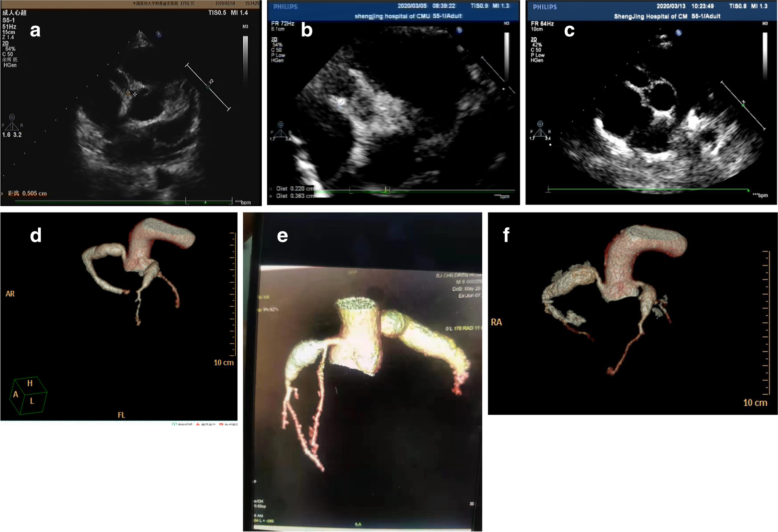This screenshot has height=532, width=778.
Task: Click the grayscale bar in panel b
Action: pos(506,55)
